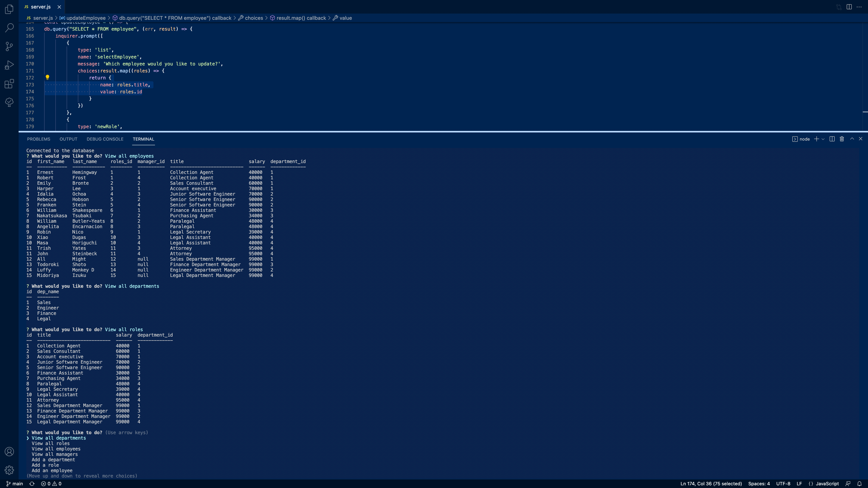
Task: Click the lightbulb code action on line 172
Action: 47,77
